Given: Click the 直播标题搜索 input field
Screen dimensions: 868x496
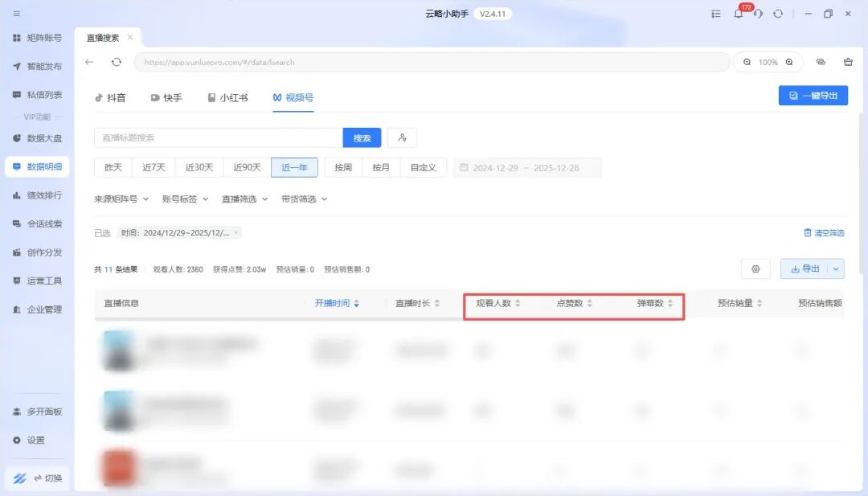Looking at the screenshot, I should click(x=218, y=138).
